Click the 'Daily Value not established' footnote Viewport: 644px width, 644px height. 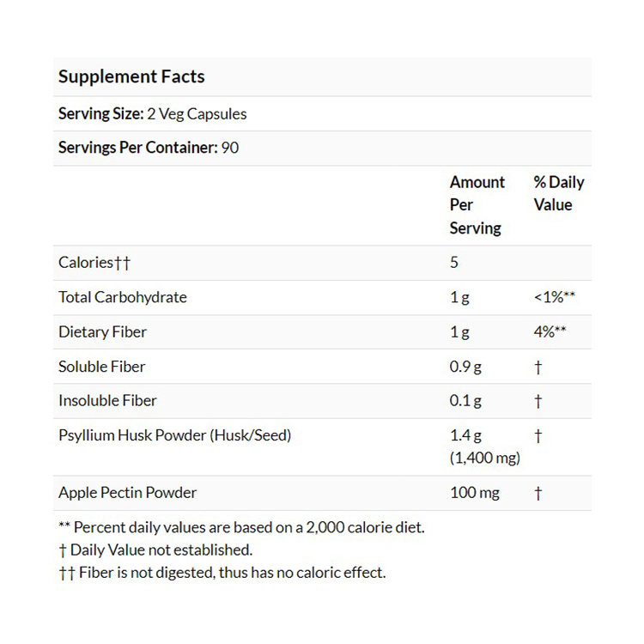point(155,550)
